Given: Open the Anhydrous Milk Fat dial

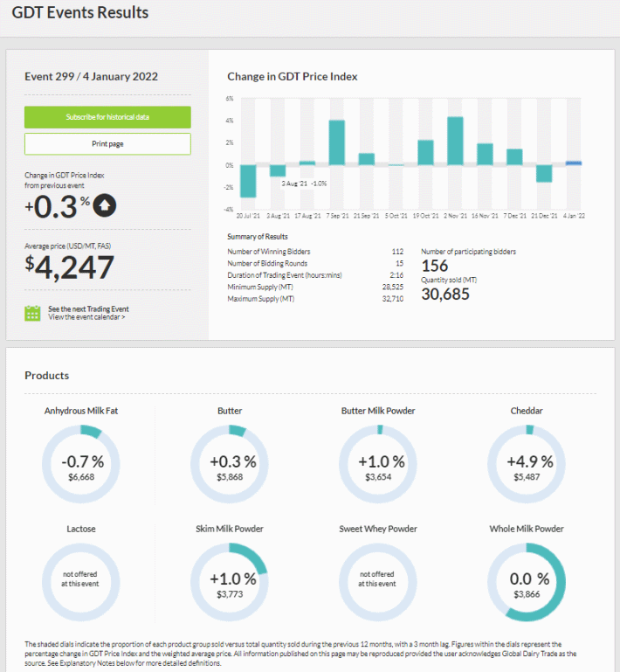Looking at the screenshot, I should [x=81, y=464].
